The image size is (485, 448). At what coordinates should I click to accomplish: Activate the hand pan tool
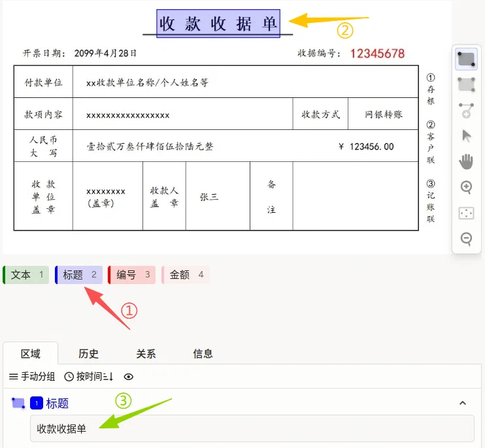tap(466, 161)
